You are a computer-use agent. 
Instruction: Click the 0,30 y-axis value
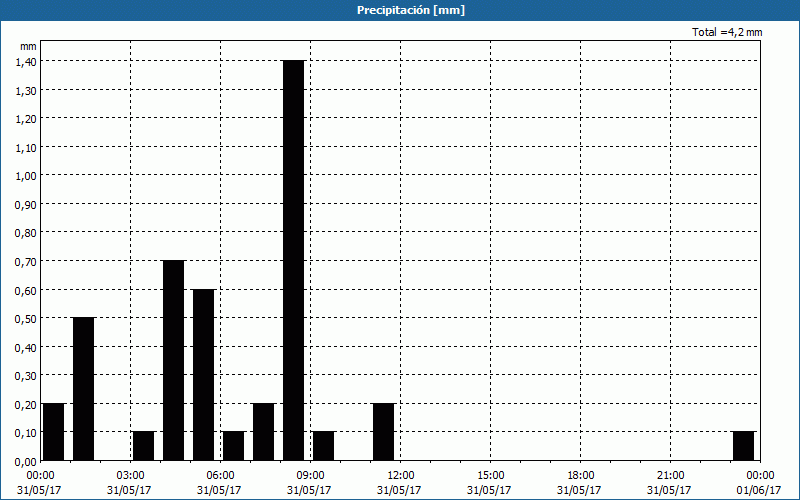click(x=26, y=376)
